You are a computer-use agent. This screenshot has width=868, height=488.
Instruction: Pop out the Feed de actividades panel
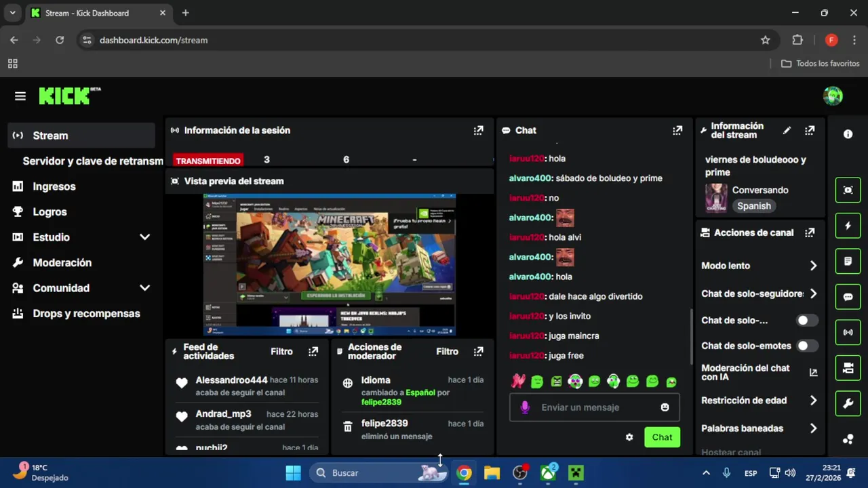tap(313, 351)
